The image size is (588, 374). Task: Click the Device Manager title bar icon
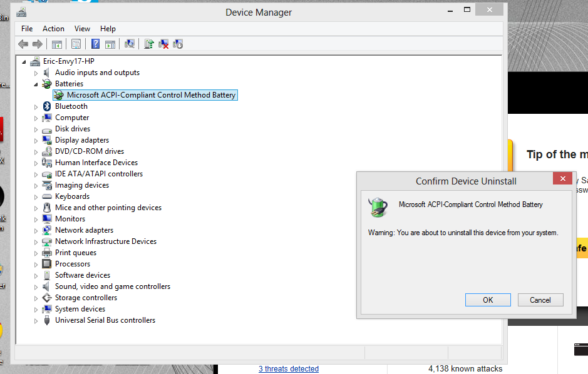point(22,13)
